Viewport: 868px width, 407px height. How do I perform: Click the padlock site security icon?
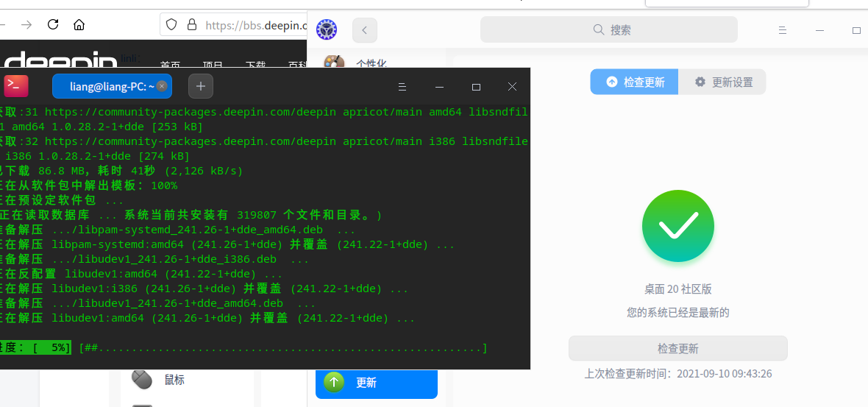tap(191, 24)
